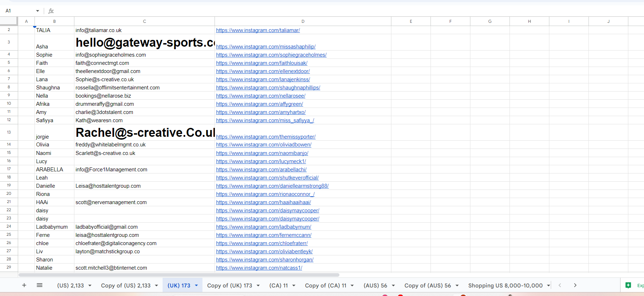Viewport: 644px width, 296px height.
Task: Switch to the Copy of (UK) 173 tab
Action: pos(229,286)
